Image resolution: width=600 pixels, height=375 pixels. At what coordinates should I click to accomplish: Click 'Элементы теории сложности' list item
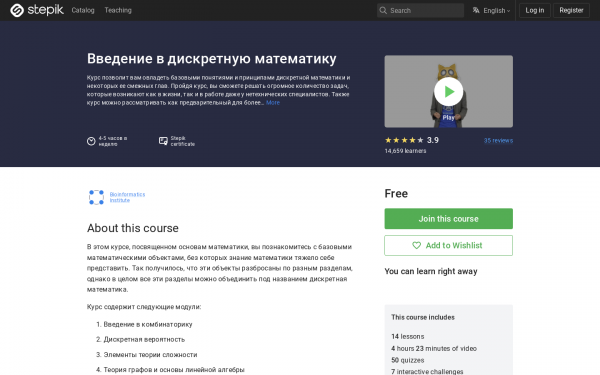(150, 355)
